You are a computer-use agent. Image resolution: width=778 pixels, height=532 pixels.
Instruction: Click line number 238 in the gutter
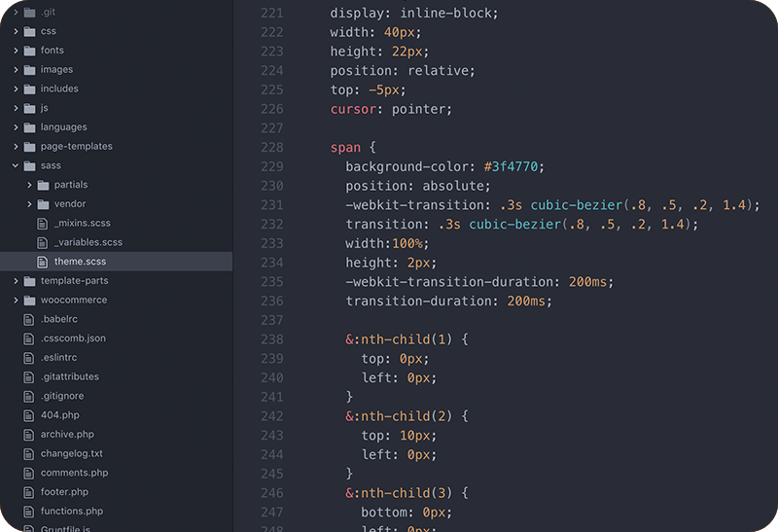272,339
